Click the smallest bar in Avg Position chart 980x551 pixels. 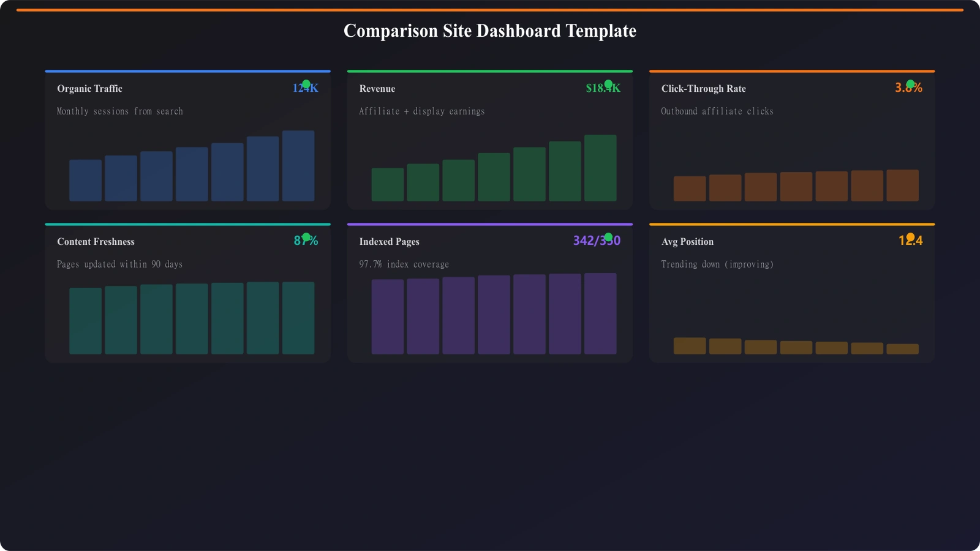click(902, 348)
